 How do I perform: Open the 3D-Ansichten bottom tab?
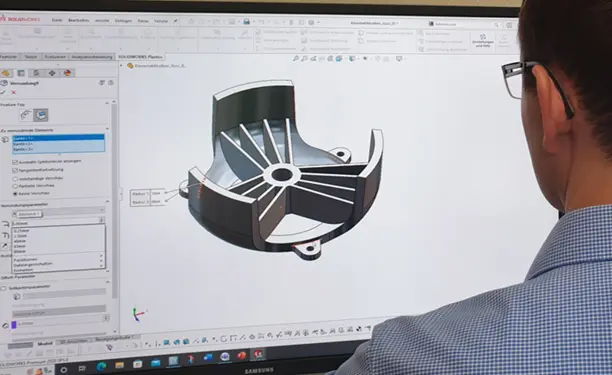pos(73,341)
